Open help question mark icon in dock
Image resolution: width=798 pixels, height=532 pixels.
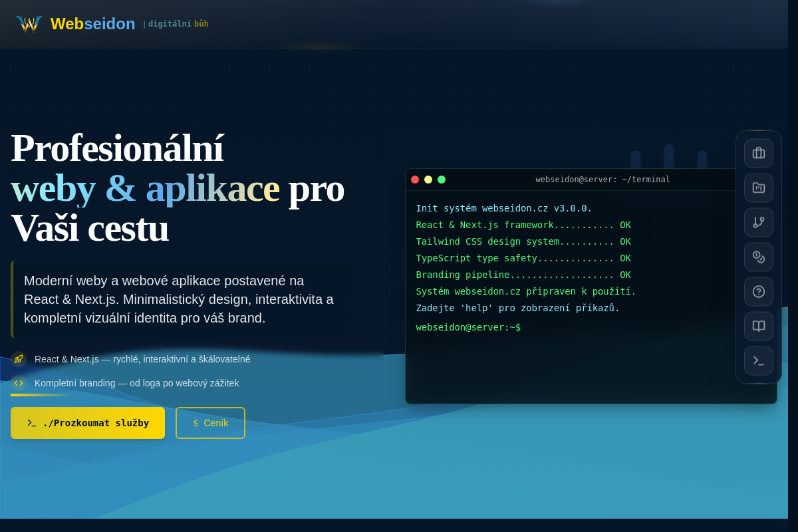click(x=759, y=291)
